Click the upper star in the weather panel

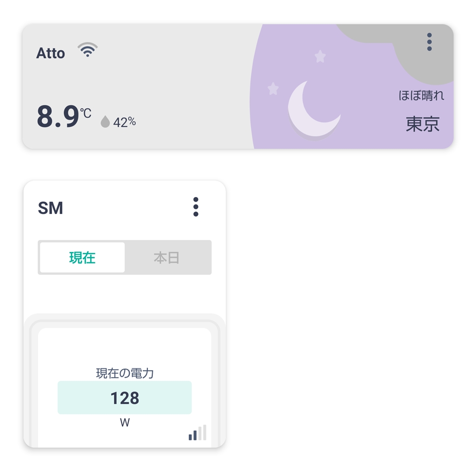[320, 57]
